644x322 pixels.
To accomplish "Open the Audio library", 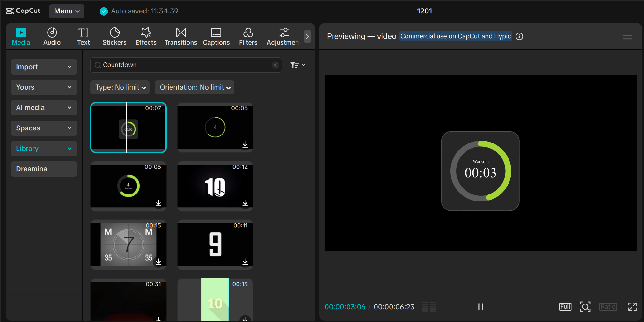I will [x=52, y=36].
